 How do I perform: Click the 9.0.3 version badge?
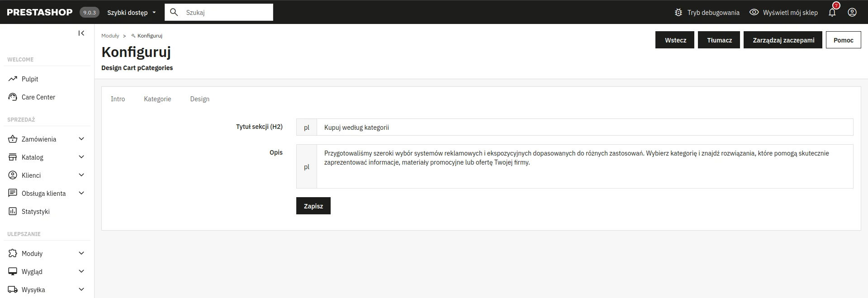(x=90, y=13)
